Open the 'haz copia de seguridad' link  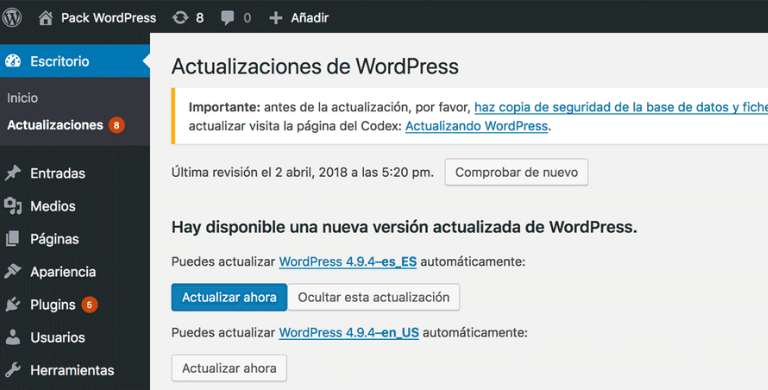click(621, 107)
